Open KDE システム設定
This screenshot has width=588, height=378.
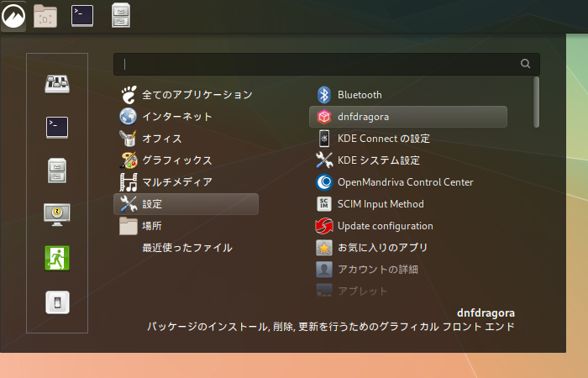click(x=408, y=160)
